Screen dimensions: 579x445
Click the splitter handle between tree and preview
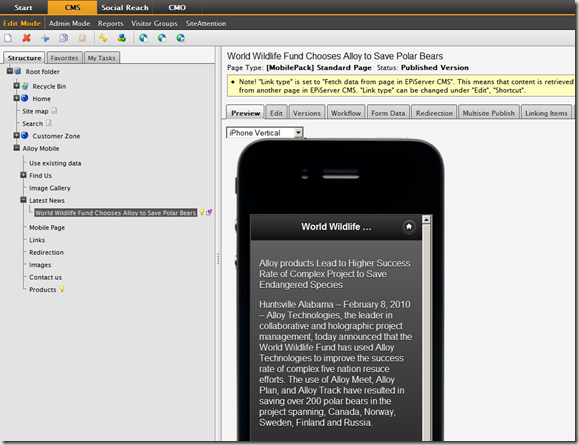(218, 259)
